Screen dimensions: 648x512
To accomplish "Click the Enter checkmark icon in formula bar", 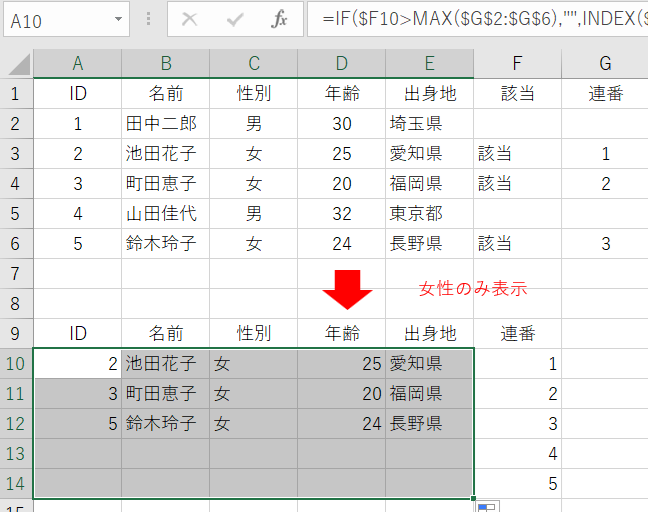I will click(x=235, y=19).
